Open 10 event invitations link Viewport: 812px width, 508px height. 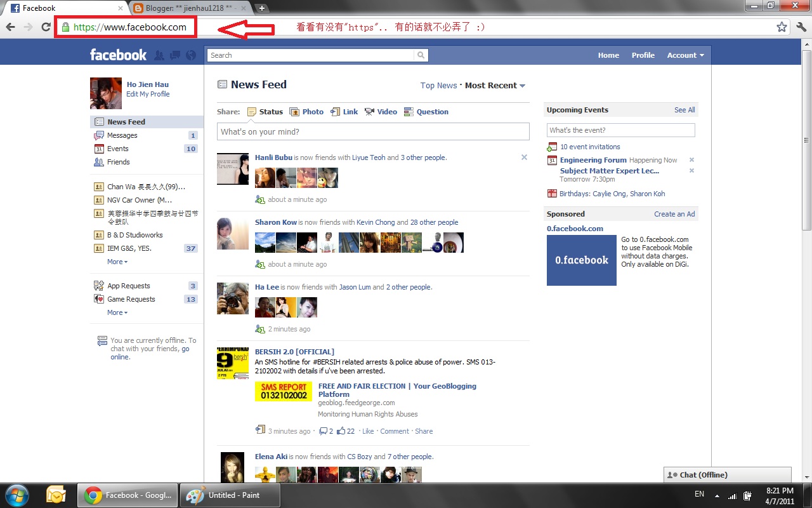(x=590, y=147)
